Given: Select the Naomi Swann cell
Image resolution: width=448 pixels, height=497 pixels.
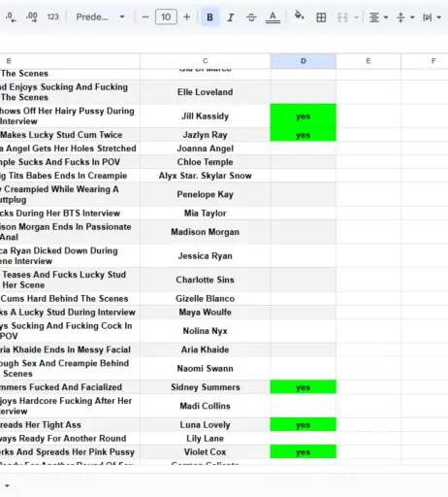Looking at the screenshot, I should pyautogui.click(x=206, y=368).
